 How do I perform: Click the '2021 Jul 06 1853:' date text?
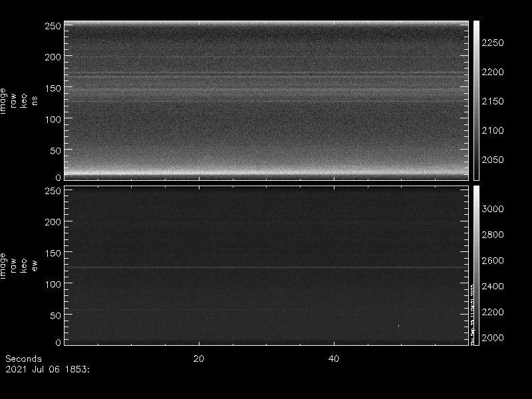point(47,368)
